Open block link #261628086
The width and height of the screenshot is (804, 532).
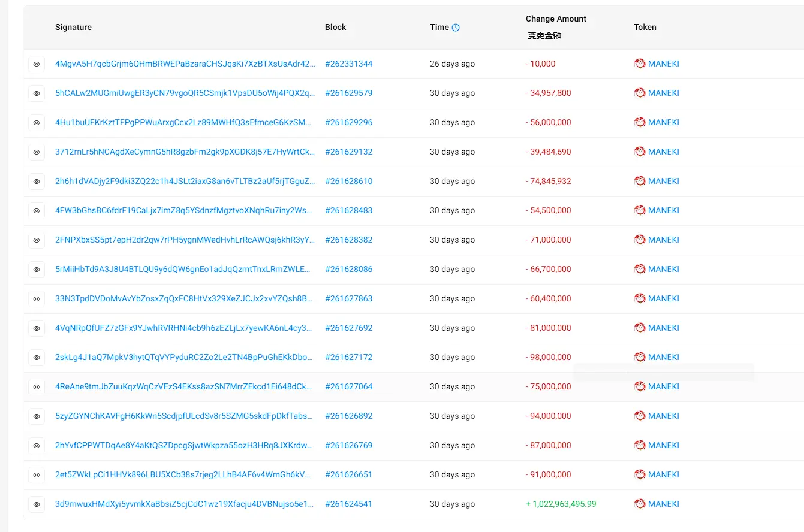point(348,269)
